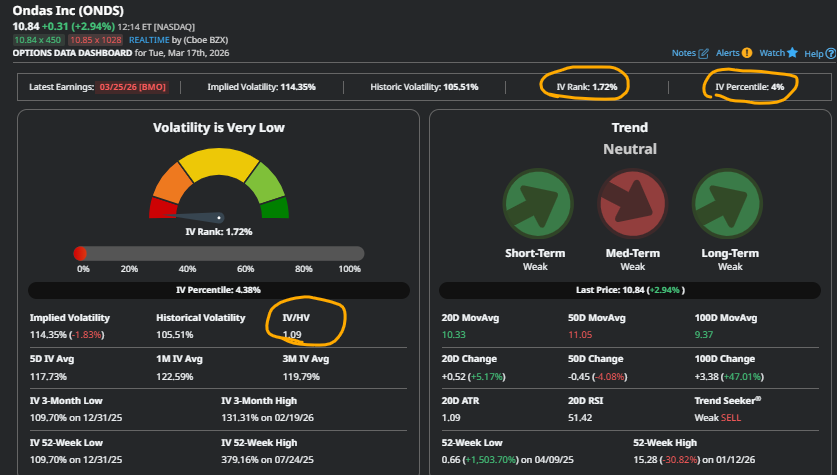Click the ask quote 10.85 x 1028
The width and height of the screenshot is (837, 475).
pyautogui.click(x=96, y=40)
